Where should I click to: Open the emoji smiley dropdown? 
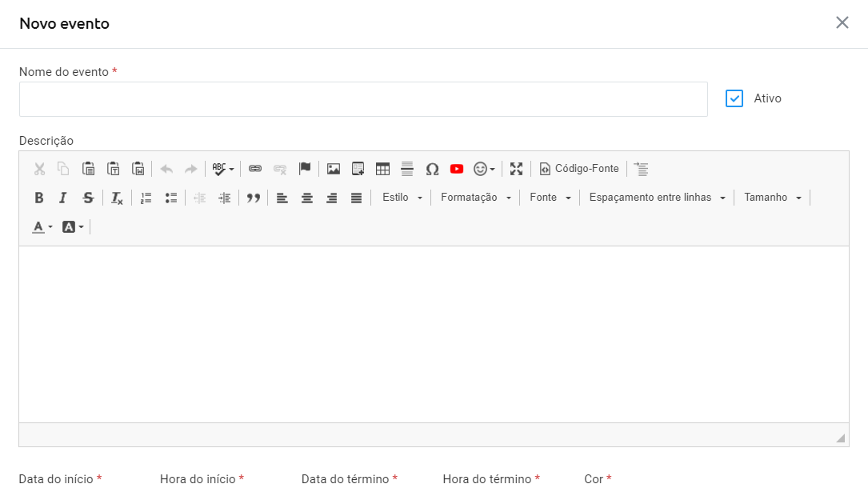click(484, 169)
